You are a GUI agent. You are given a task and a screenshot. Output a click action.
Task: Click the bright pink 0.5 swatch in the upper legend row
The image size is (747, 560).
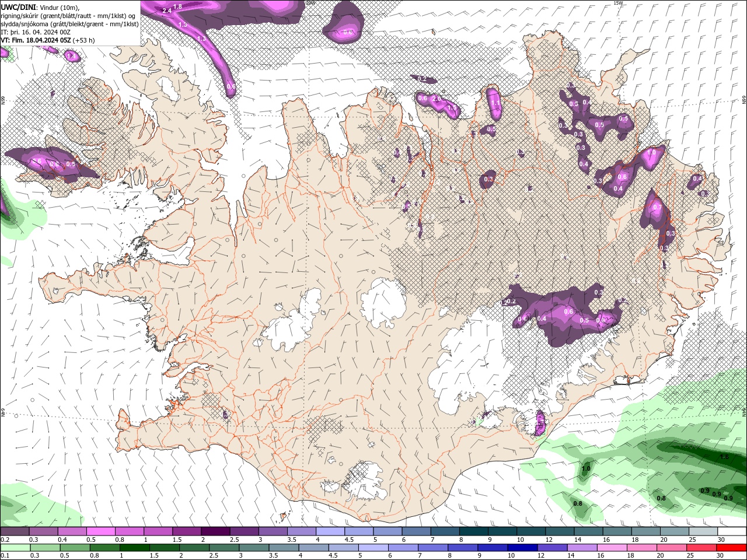click(100, 531)
